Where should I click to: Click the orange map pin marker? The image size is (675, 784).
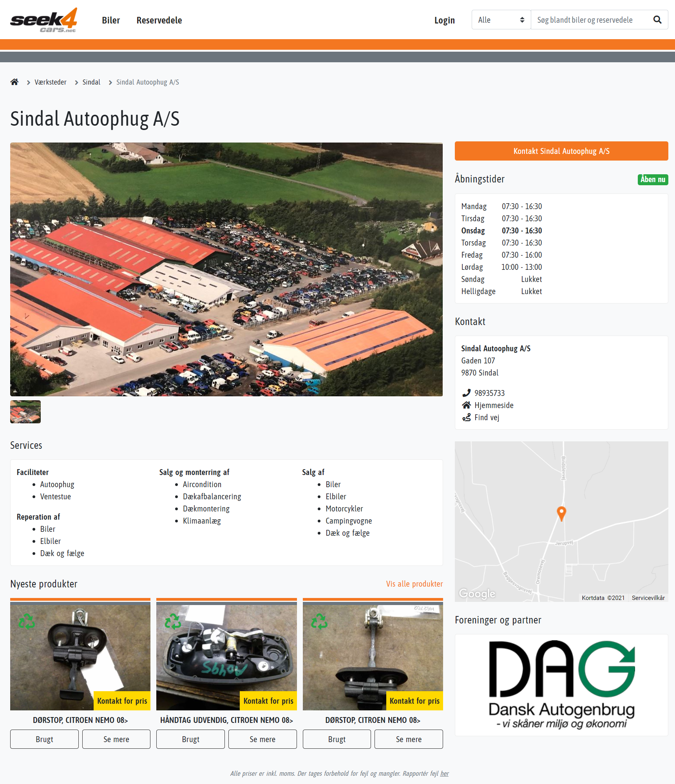[x=561, y=513]
